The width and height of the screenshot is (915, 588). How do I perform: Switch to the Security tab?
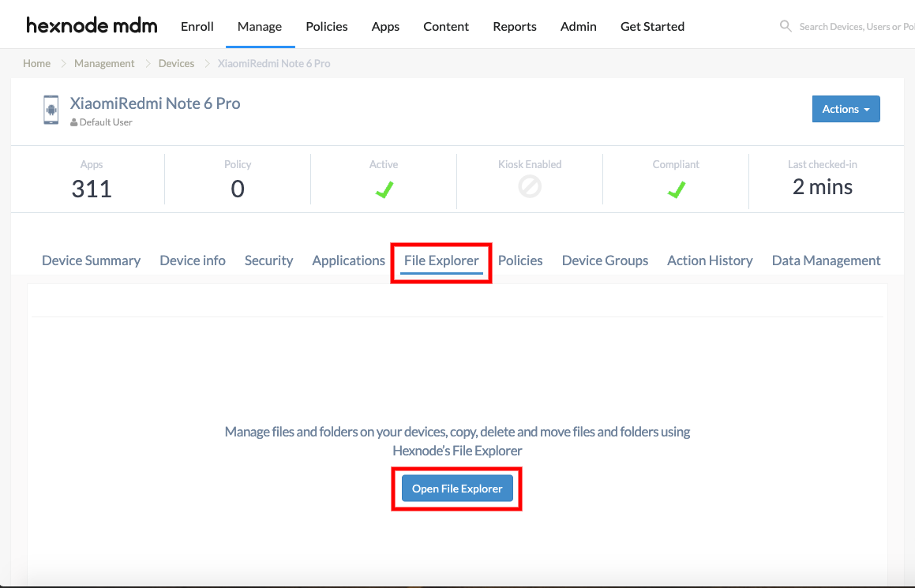point(268,260)
